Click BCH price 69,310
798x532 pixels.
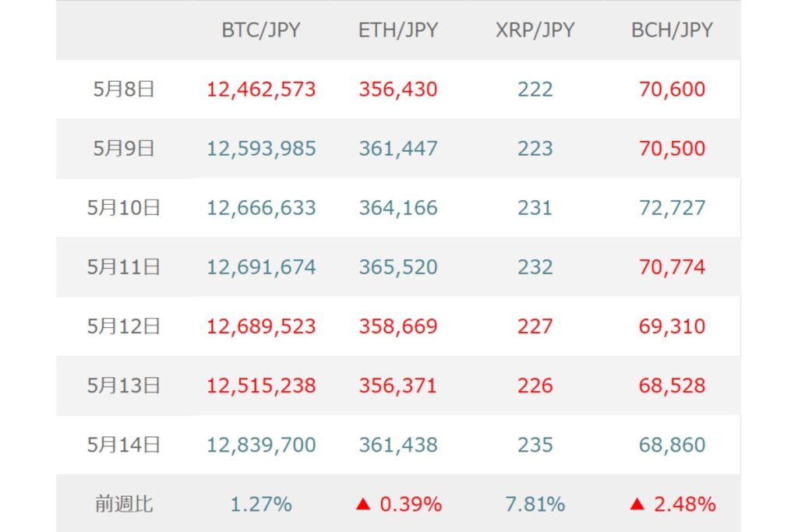point(672,326)
